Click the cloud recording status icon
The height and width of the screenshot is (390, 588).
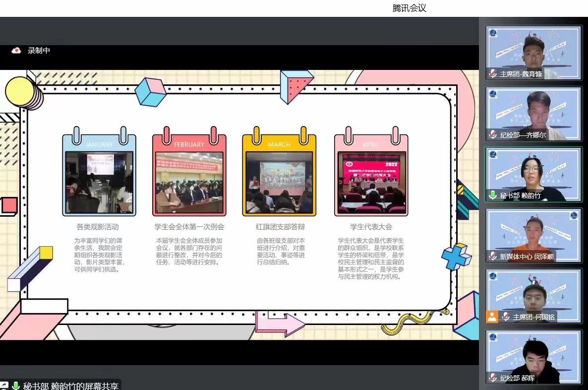click(x=16, y=50)
